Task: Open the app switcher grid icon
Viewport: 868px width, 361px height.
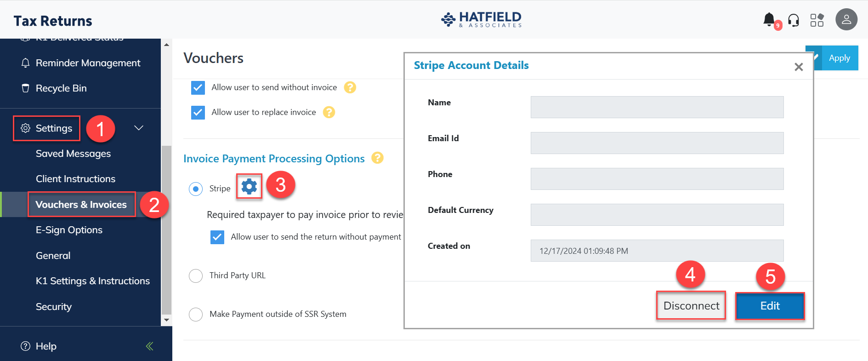Action: (x=817, y=20)
